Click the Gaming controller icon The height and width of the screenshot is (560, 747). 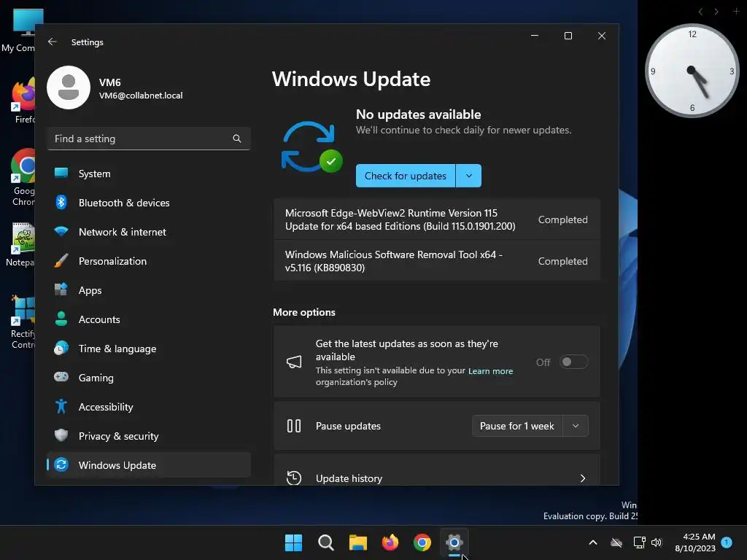[61, 377]
